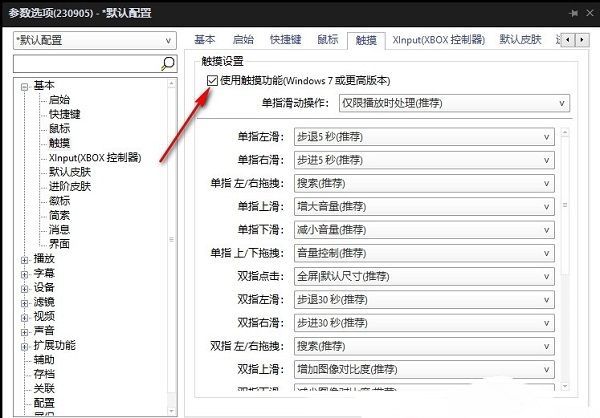The height and width of the screenshot is (418, 600).
Task: Select 关联 in the settings tree
Action: point(44,389)
